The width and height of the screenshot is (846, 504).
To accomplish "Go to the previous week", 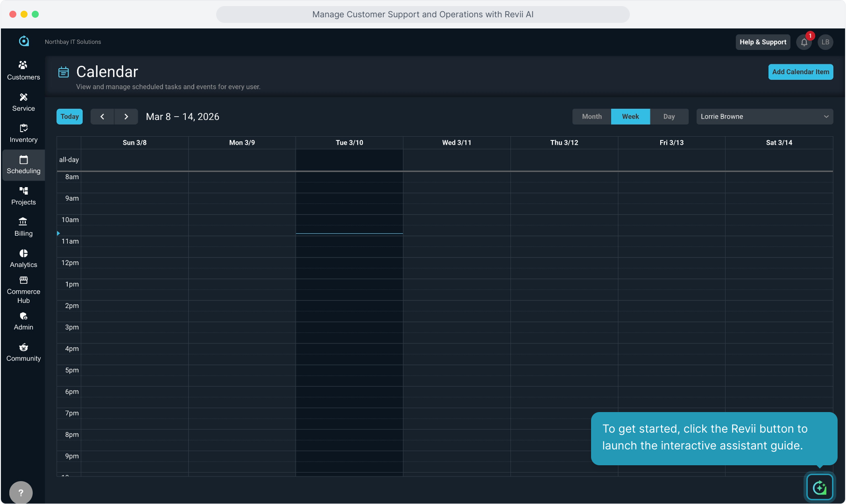I will (x=102, y=117).
